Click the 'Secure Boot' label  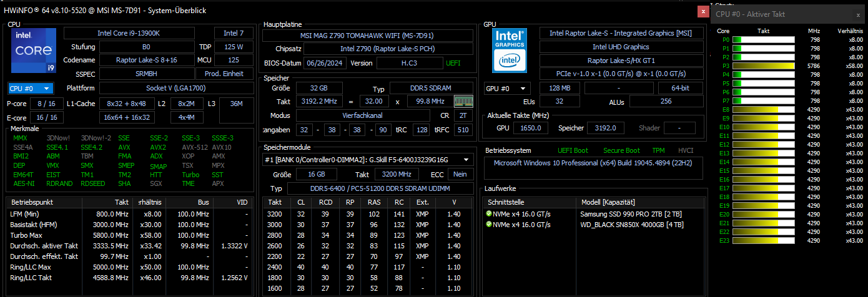click(621, 150)
